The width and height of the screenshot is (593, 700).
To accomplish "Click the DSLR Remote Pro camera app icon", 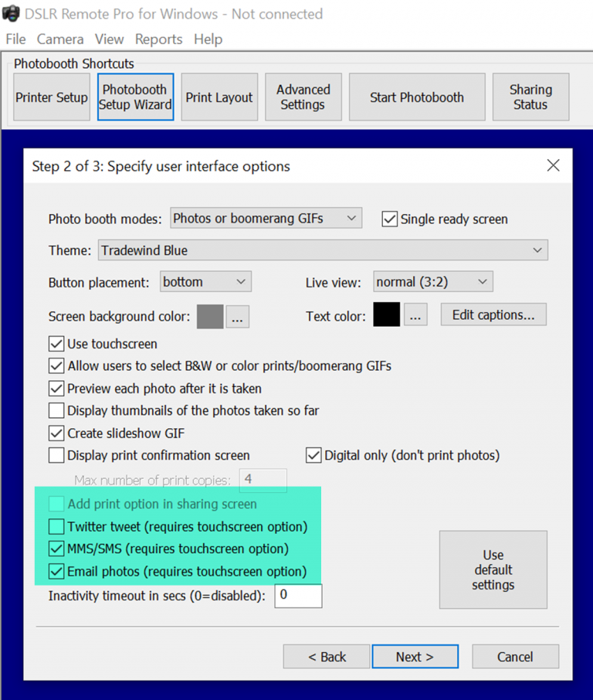I will (10, 13).
